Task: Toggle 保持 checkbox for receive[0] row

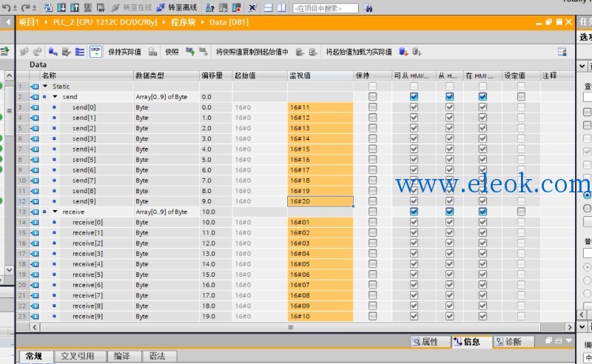Action: click(x=373, y=222)
